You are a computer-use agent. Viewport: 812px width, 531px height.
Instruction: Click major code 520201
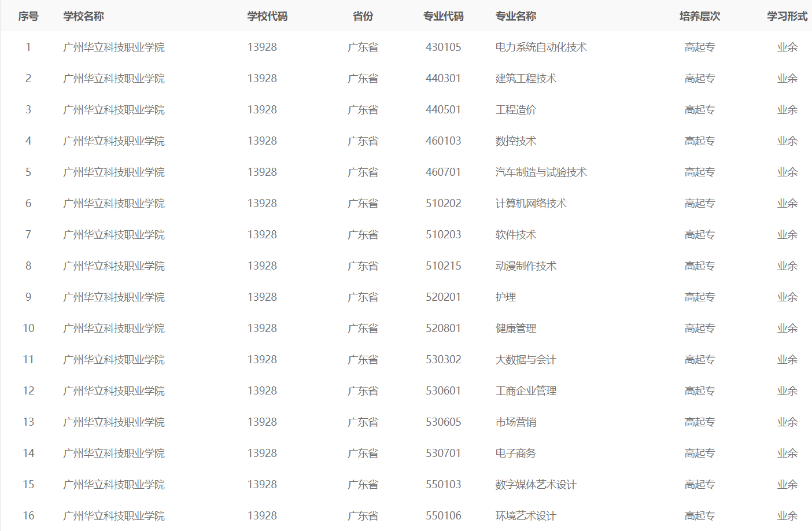[x=444, y=297]
